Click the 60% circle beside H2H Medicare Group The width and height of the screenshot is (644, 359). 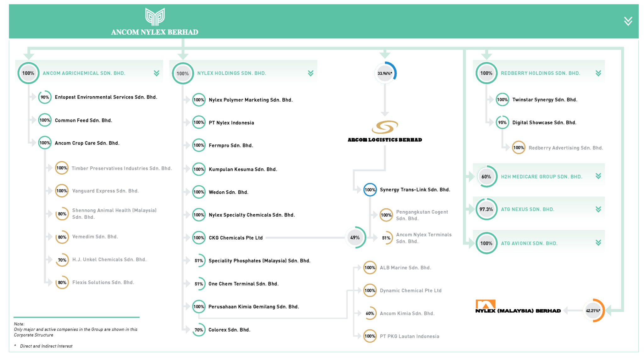486,177
